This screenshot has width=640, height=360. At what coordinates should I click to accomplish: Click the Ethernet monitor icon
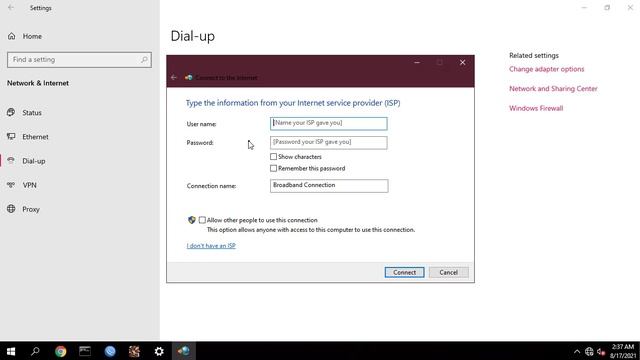tap(11, 136)
